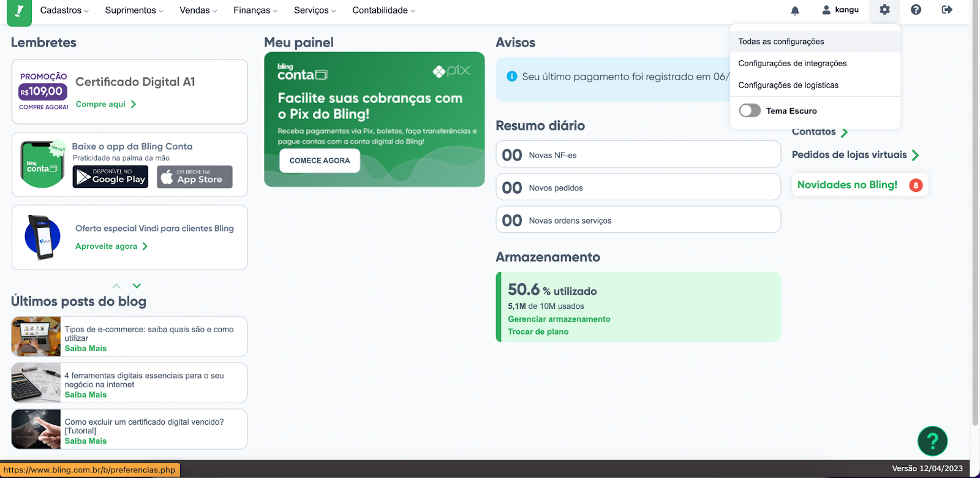
Task: Click Saiba Mais for ferramentas digitais post
Action: [x=86, y=395]
